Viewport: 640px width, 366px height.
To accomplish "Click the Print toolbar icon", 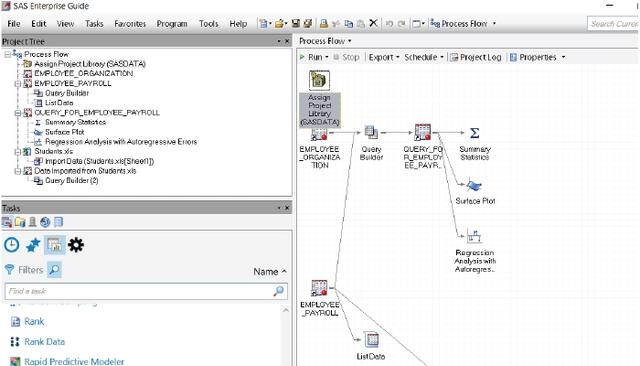I will coord(324,24).
